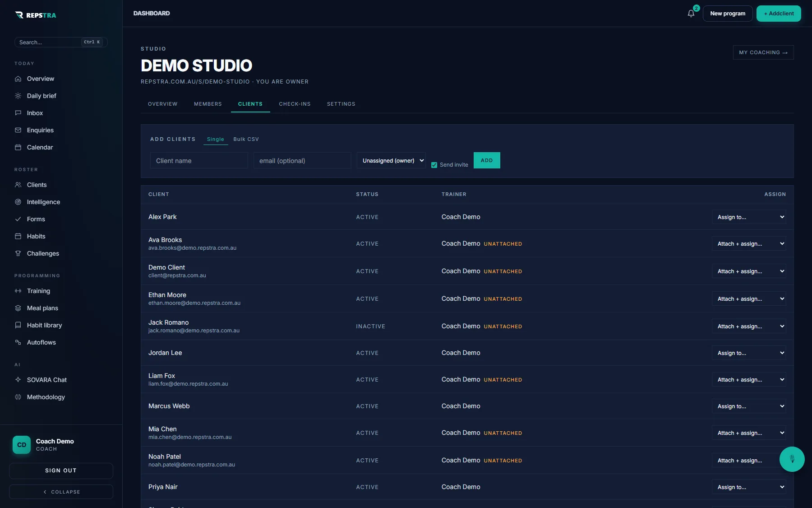Open Assign to dropdown for Marcus Webb
The height and width of the screenshot is (508, 812).
(x=749, y=406)
